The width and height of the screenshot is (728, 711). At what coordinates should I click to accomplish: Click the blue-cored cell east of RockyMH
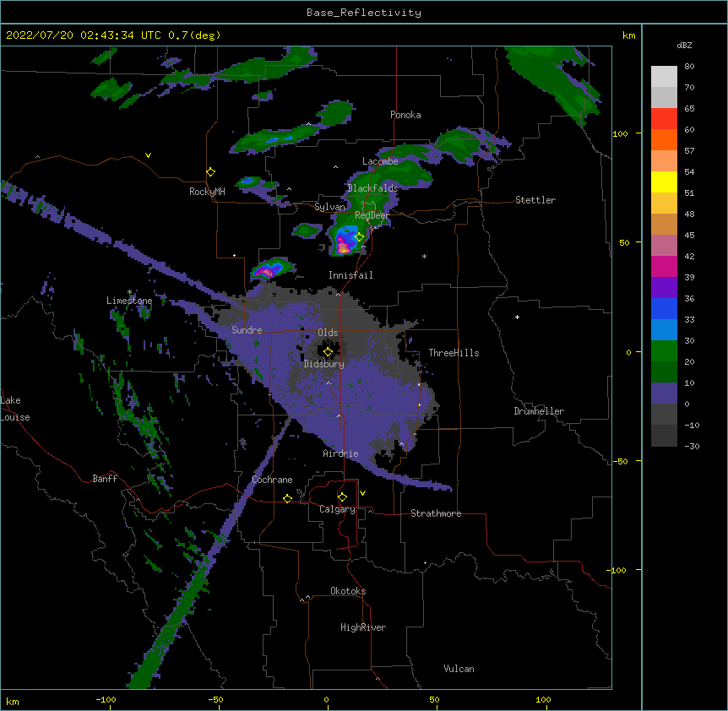(247, 180)
